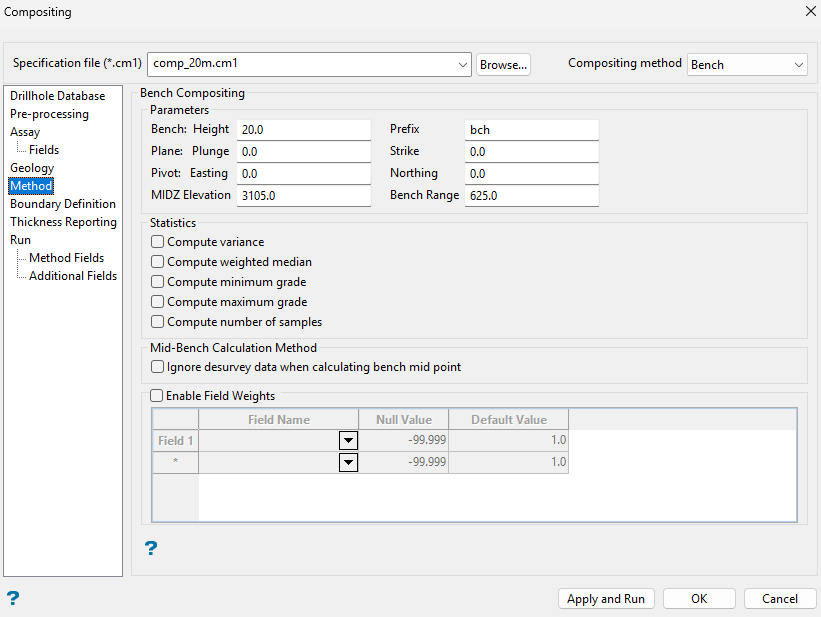Tick Compute minimum grade
The image size is (821, 617).
(157, 281)
